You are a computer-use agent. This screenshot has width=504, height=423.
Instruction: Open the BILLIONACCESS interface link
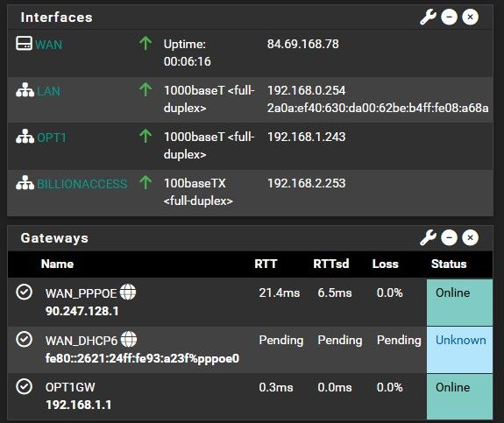pyautogui.click(x=82, y=184)
